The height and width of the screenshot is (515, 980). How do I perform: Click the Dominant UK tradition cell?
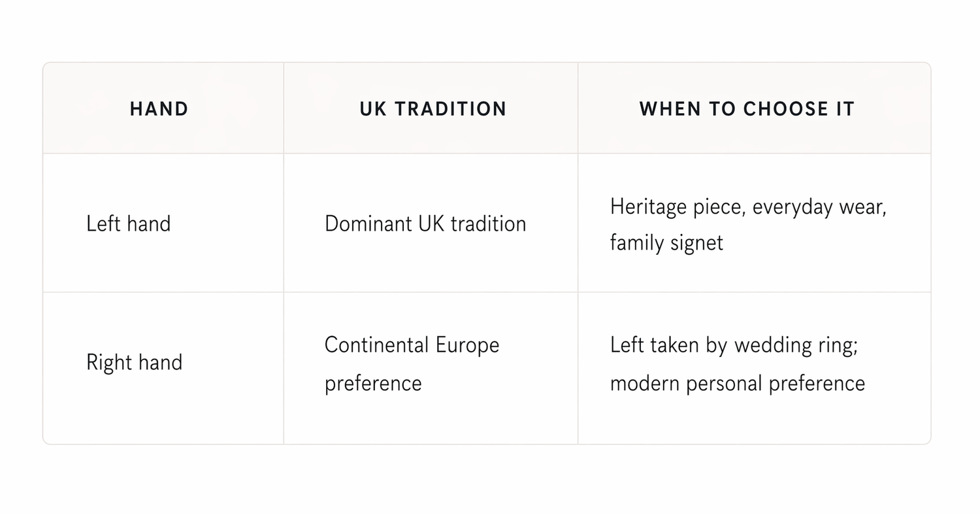(x=425, y=224)
